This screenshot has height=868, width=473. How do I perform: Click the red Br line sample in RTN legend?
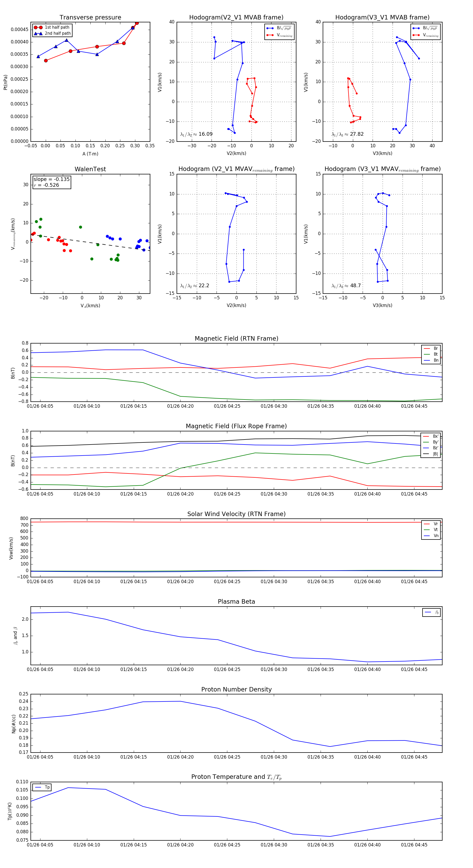[426, 349]
